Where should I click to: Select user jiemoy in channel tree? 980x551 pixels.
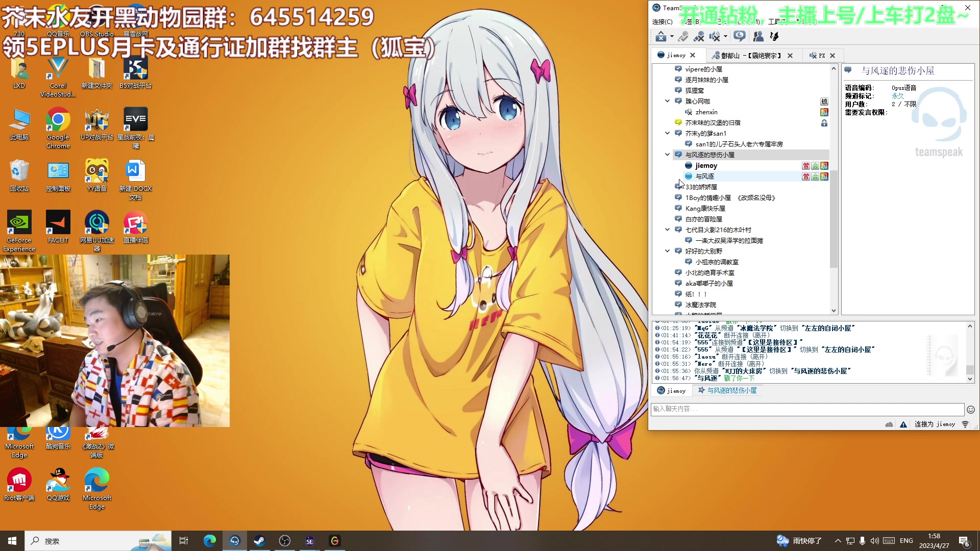tap(706, 165)
